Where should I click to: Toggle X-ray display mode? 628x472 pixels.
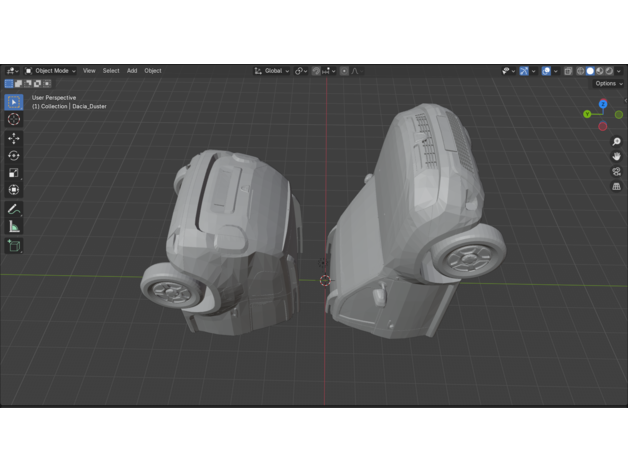click(568, 71)
